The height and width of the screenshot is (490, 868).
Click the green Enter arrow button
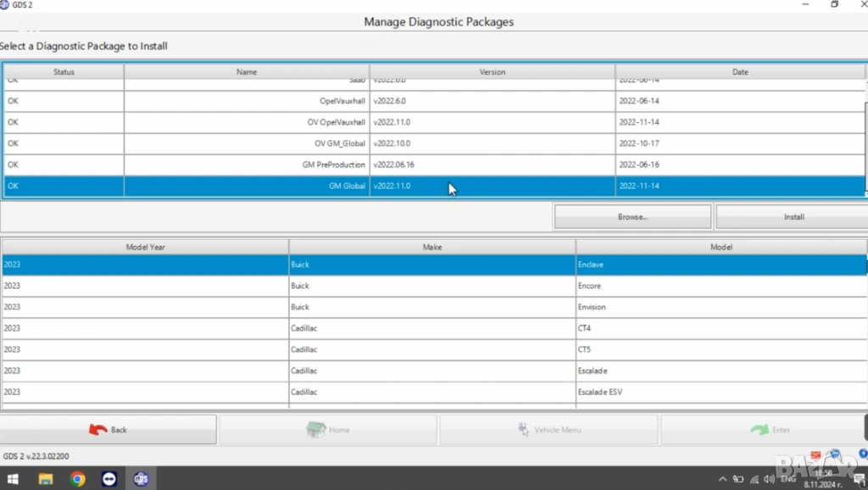point(770,430)
